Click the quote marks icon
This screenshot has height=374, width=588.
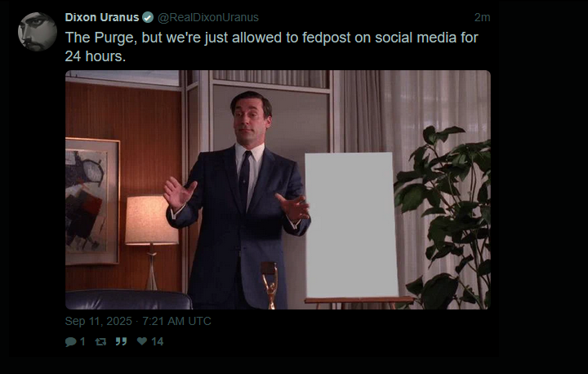[x=121, y=341]
